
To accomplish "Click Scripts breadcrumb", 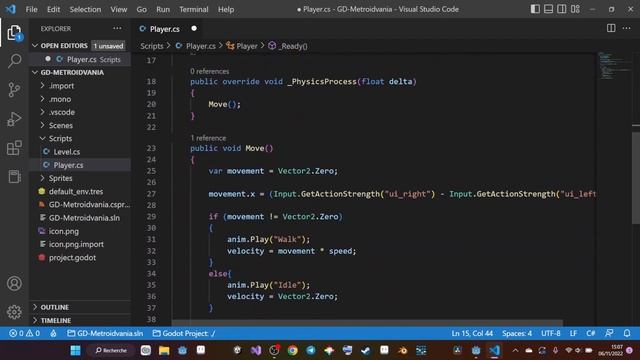I will (x=152, y=46).
